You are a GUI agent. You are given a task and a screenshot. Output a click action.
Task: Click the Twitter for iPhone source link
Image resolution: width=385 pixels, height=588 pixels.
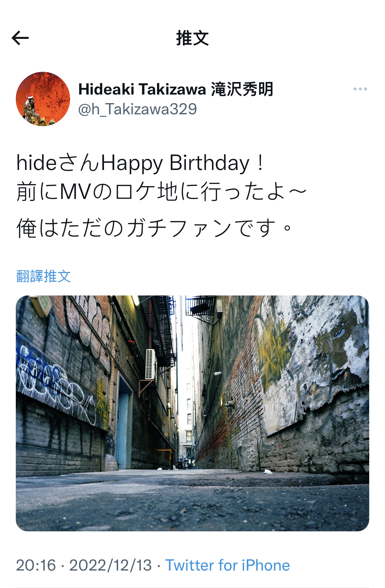[x=227, y=565]
